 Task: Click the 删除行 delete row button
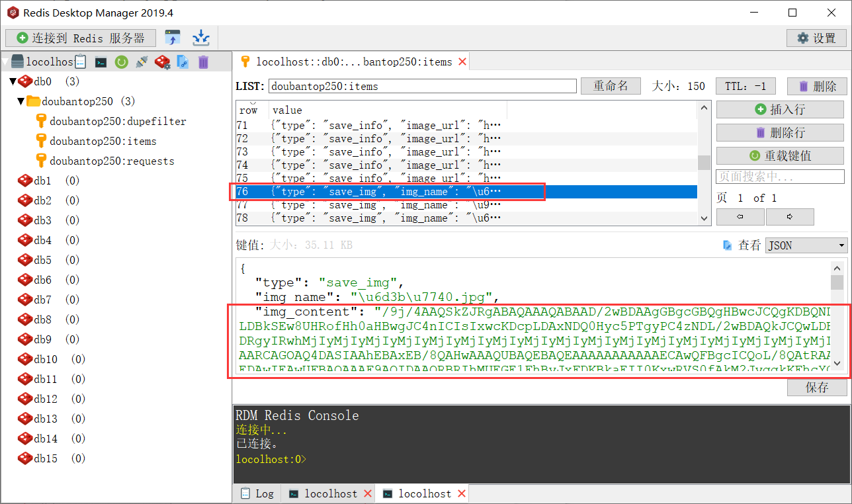point(780,132)
